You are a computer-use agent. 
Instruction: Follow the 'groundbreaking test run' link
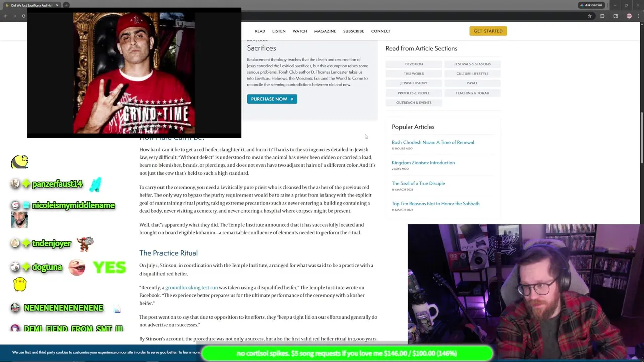191,288
